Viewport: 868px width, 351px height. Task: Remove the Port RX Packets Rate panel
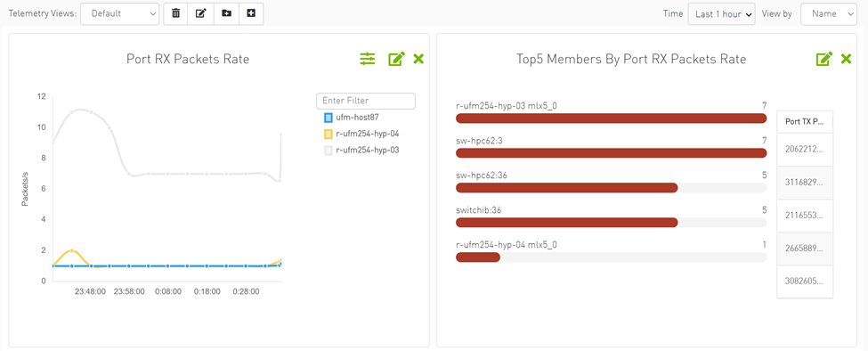418,59
